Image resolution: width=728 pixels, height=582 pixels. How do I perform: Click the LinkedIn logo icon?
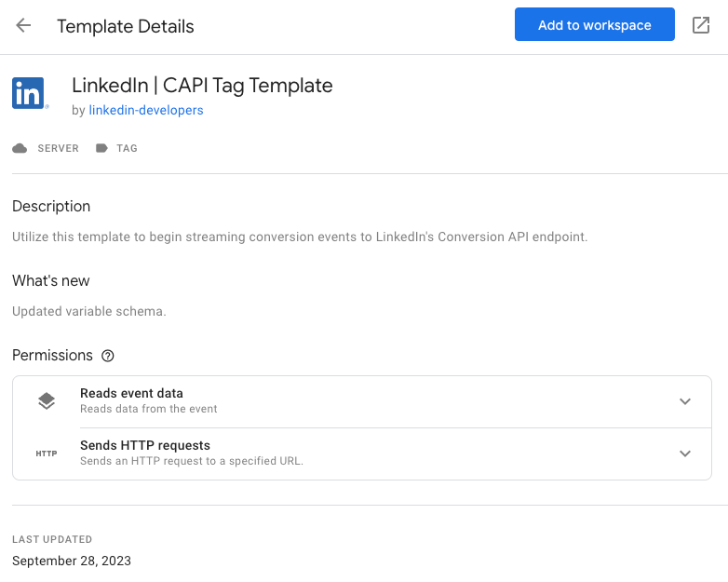tap(29, 93)
